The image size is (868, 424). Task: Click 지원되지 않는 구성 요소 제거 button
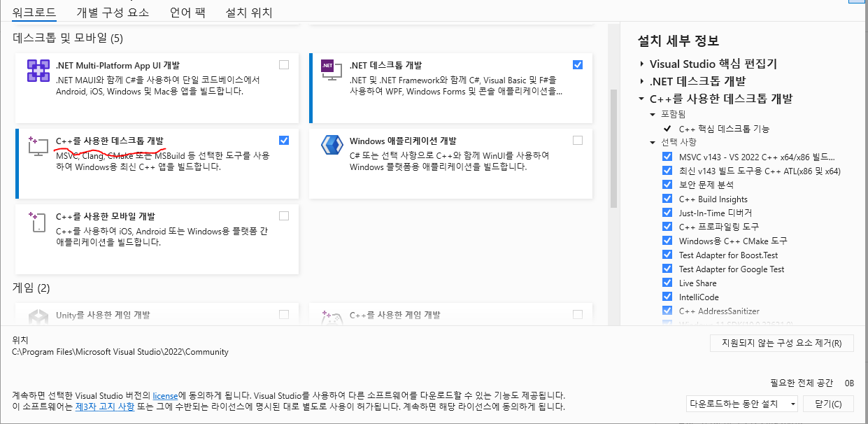(781, 343)
